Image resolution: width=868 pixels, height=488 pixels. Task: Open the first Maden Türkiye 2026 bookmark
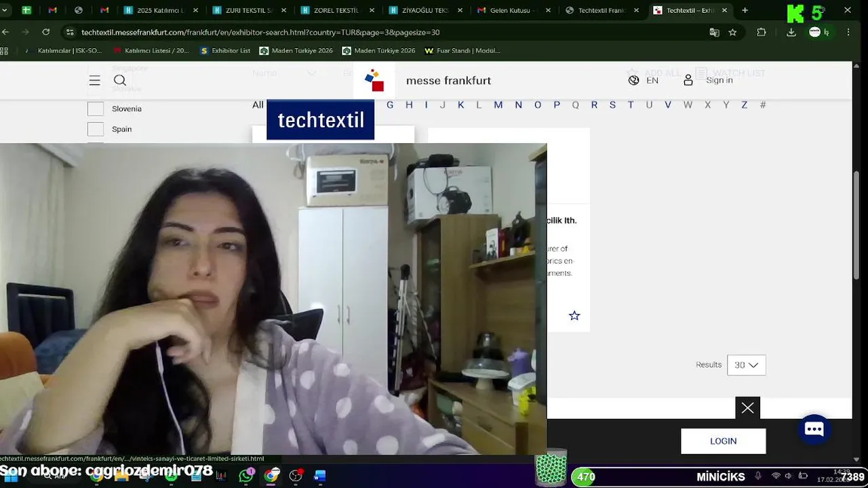point(296,51)
